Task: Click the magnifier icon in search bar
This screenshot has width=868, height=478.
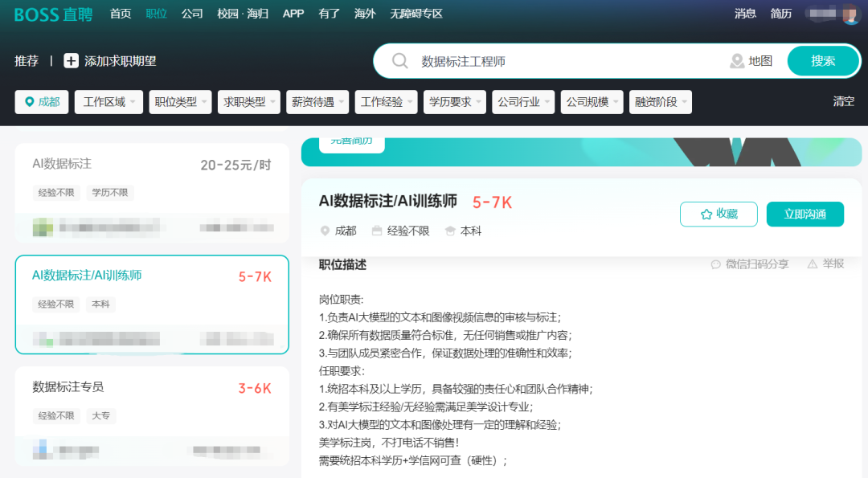Action: (x=399, y=61)
